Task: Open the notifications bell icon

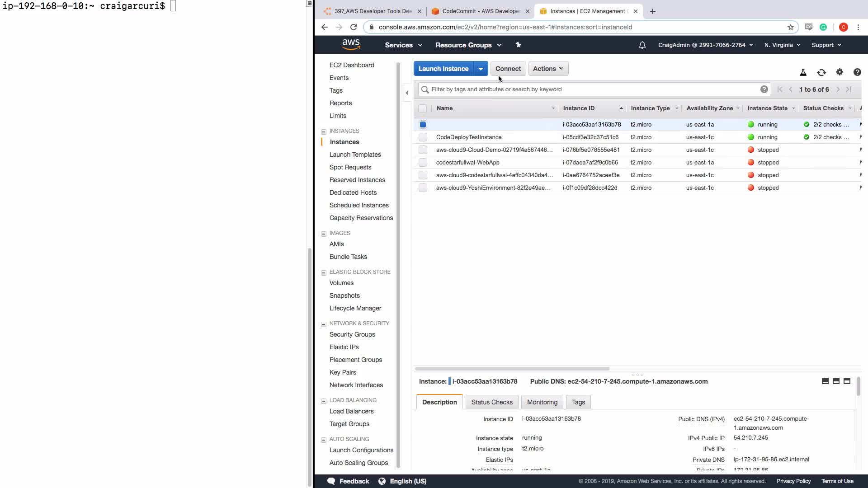Action: coord(642,45)
